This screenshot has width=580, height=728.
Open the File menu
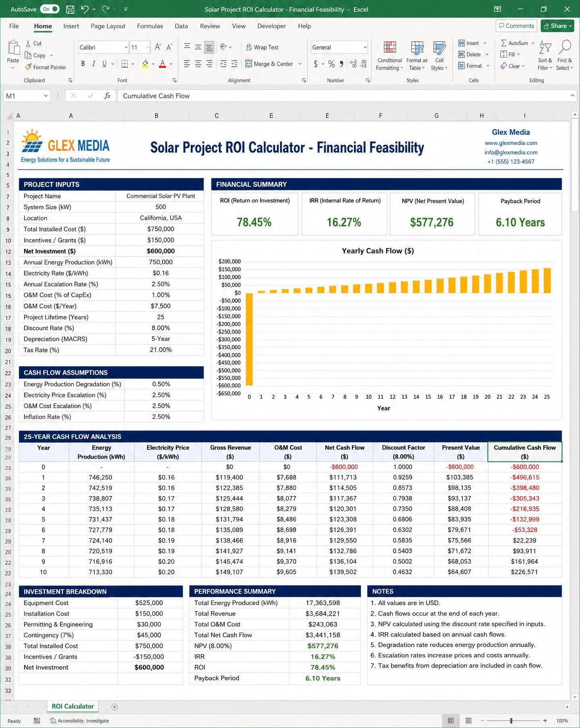tap(14, 26)
